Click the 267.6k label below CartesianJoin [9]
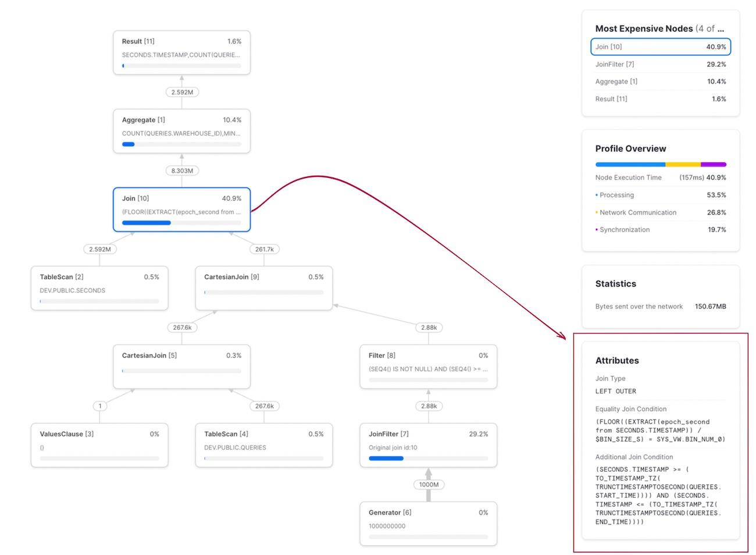Screen dimensions: 756x555 (x=182, y=328)
